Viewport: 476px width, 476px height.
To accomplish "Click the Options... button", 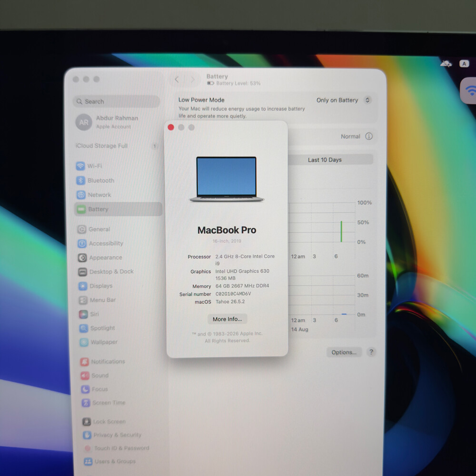I will (344, 352).
